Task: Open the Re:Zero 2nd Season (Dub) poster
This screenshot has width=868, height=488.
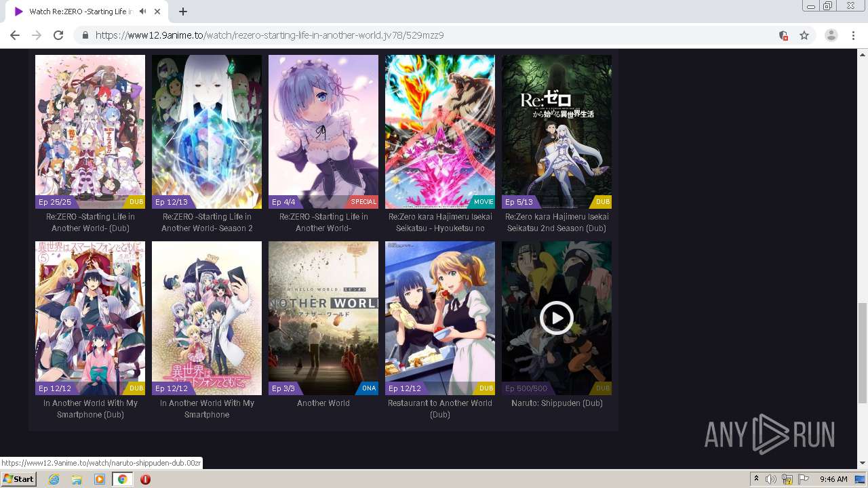Action: point(557,131)
